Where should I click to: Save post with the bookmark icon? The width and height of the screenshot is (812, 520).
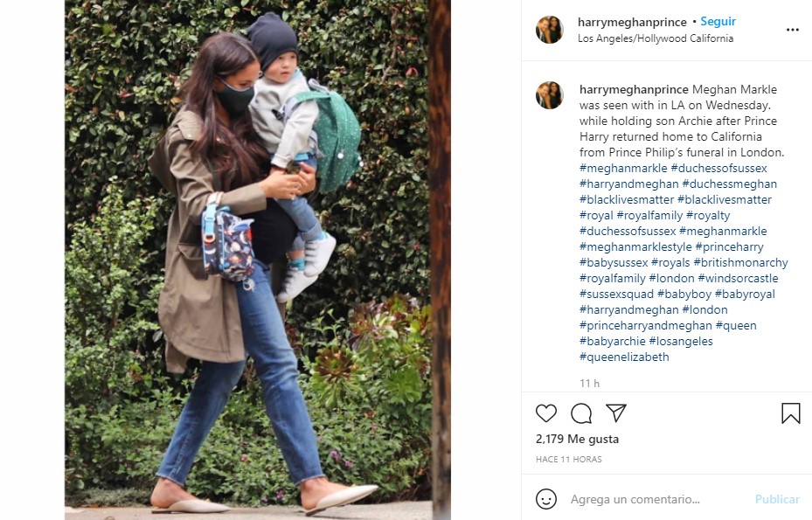[791, 413]
